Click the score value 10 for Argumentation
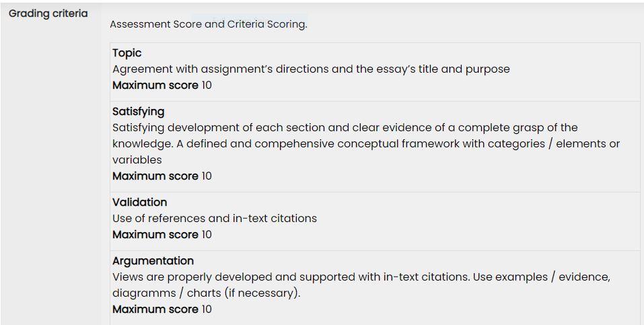 [207, 310]
